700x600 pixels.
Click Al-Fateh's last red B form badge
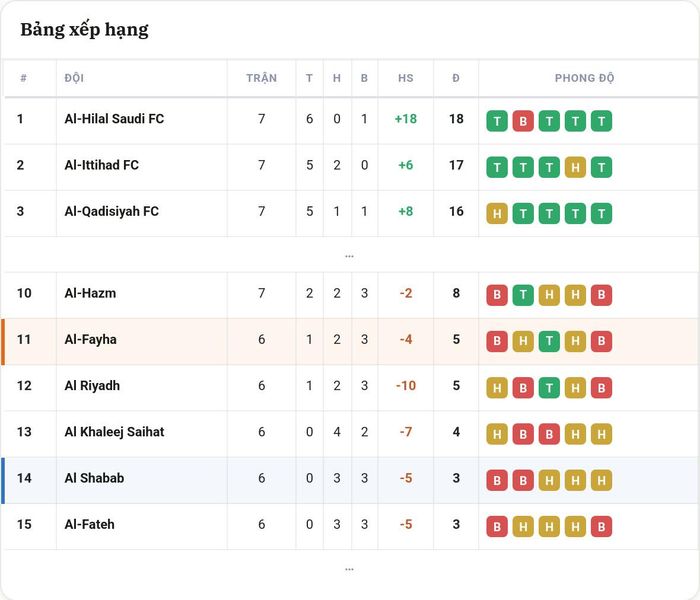(x=601, y=527)
